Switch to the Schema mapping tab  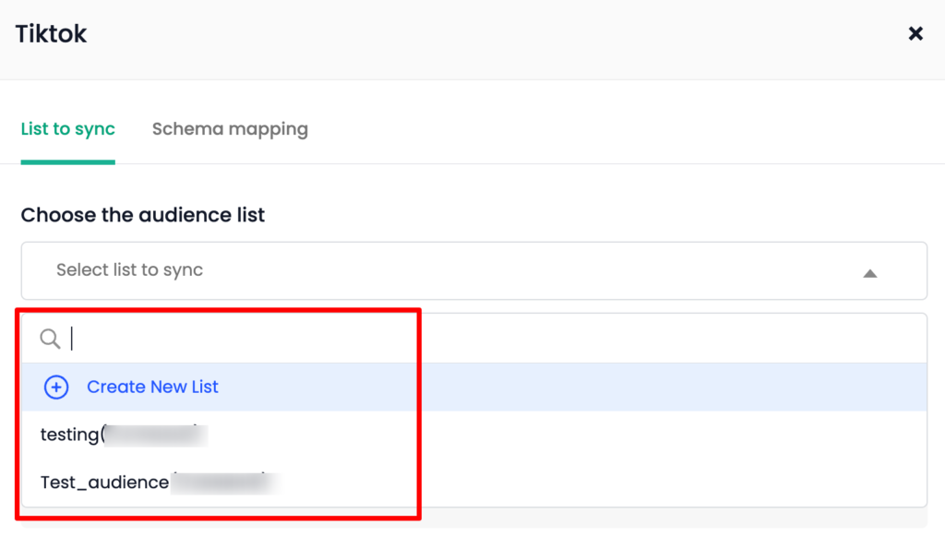[230, 129]
